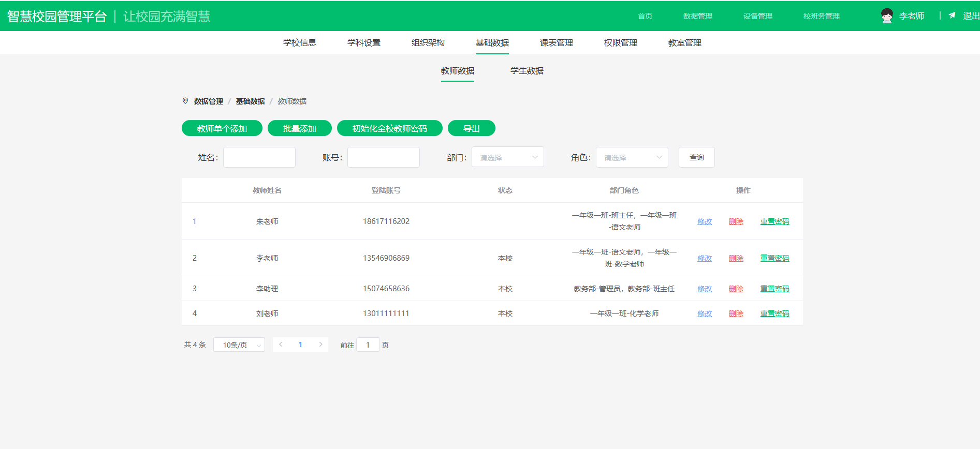Click the user avatar icon beside 李老师
The width and height of the screenshot is (980, 449).
click(x=886, y=16)
